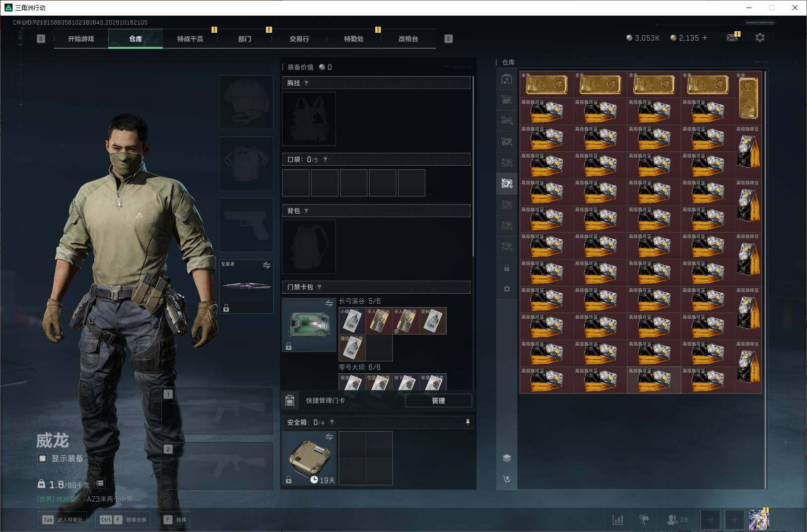Click the stacked layers icon in warehouse sidebar
Image resolution: width=807 pixels, height=532 pixels.
tap(507, 458)
